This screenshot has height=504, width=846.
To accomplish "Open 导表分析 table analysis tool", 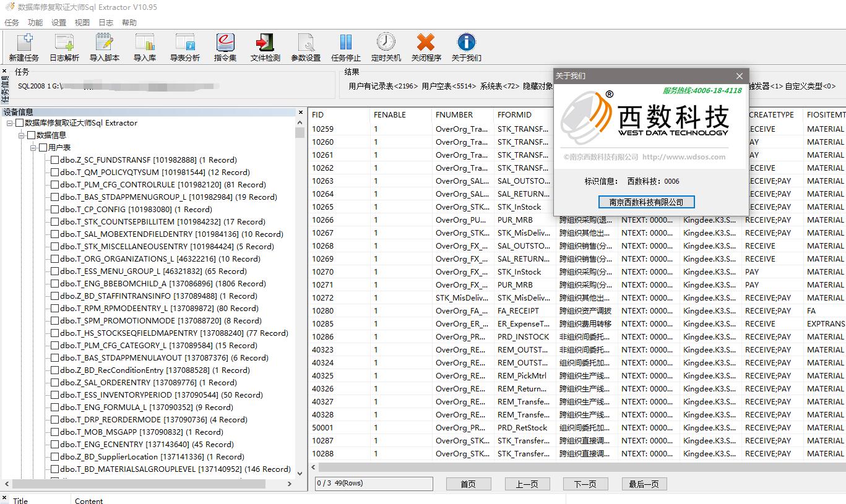I will pyautogui.click(x=185, y=48).
